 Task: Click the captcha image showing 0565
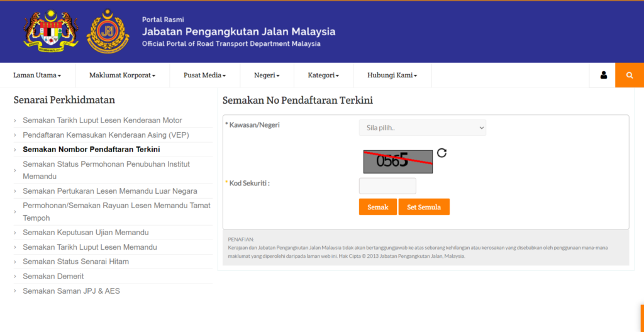tap(398, 162)
